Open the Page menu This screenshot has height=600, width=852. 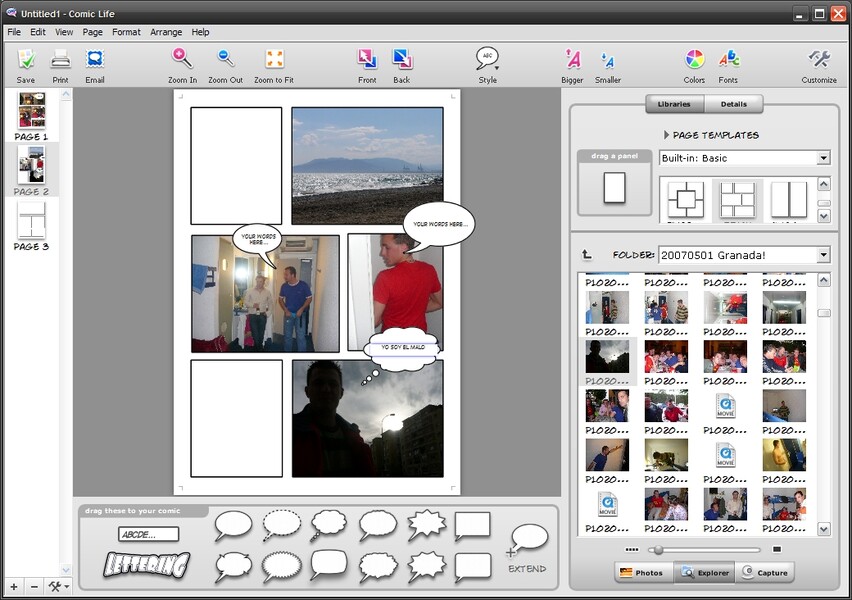click(92, 32)
